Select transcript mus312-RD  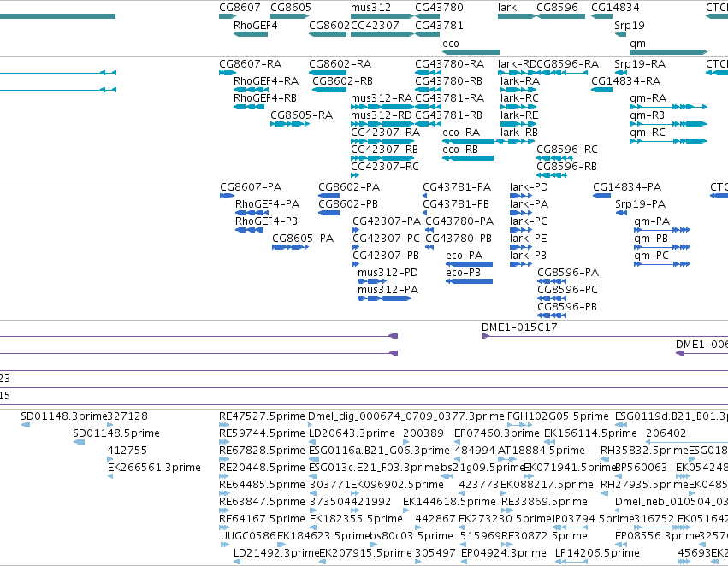tap(382, 115)
